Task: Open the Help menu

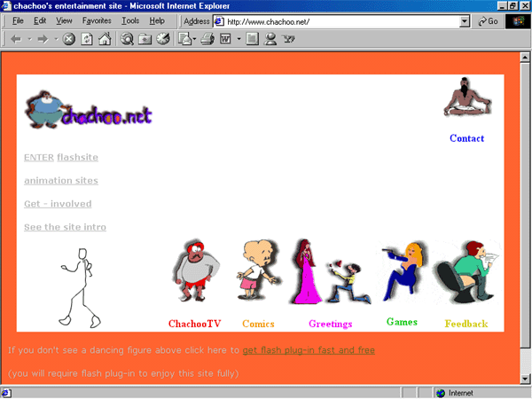Action: click(x=157, y=21)
